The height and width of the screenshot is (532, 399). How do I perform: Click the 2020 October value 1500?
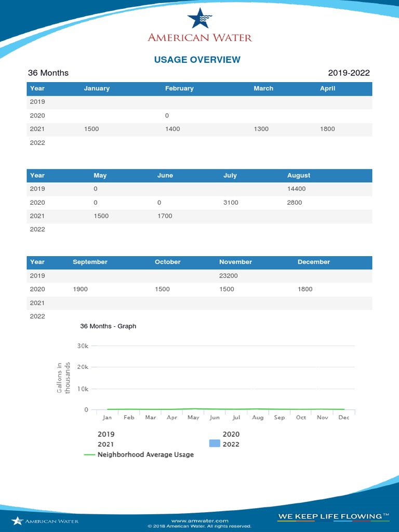tap(162, 289)
